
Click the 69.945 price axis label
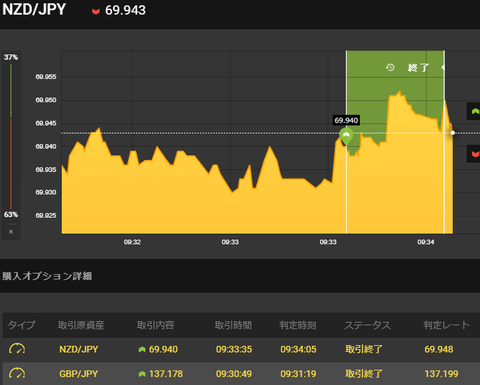46,123
